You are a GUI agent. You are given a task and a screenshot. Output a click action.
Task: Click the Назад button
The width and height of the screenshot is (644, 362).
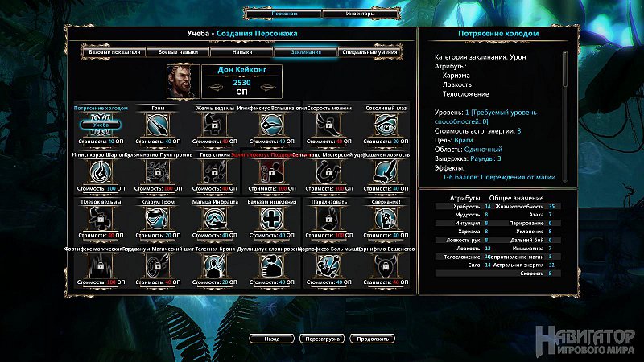tap(272, 339)
